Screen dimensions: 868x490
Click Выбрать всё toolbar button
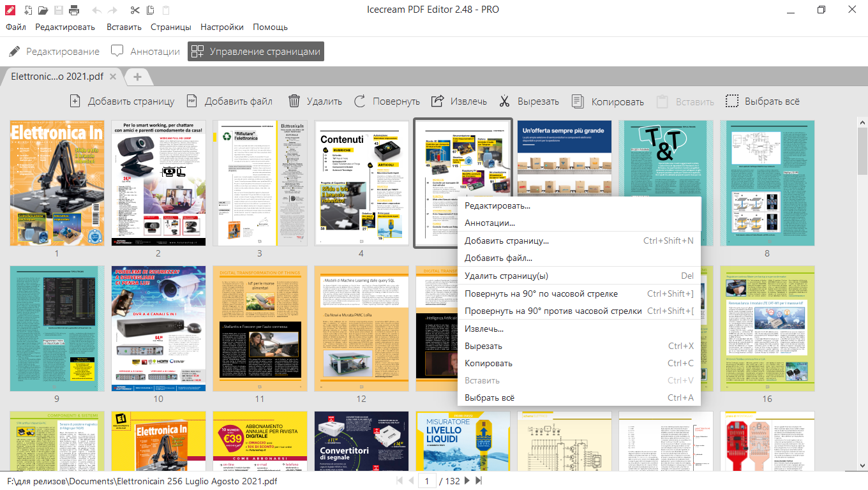[x=763, y=101]
